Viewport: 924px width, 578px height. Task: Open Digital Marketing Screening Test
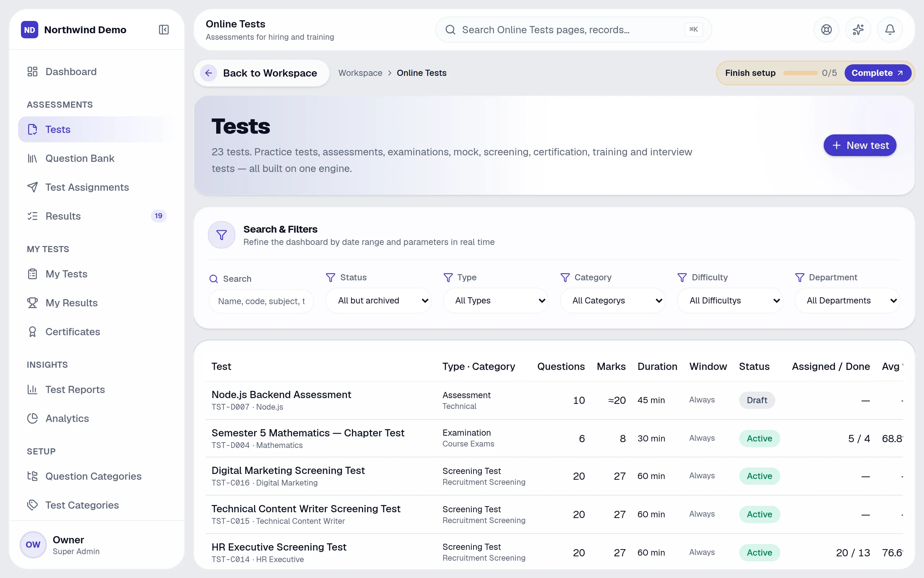point(288,471)
